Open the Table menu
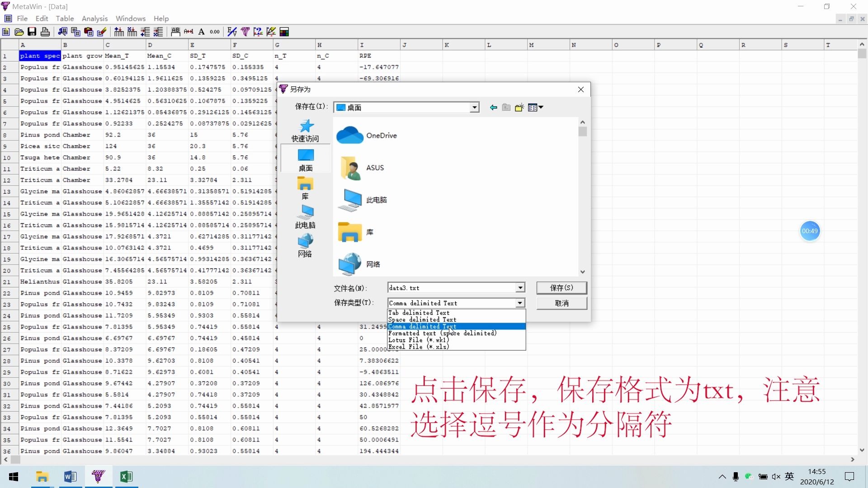This screenshot has width=868, height=488. click(x=65, y=19)
